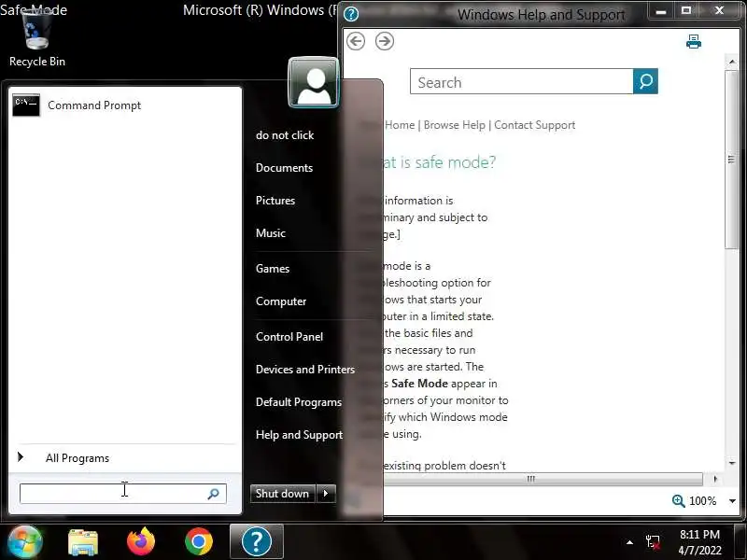The height and width of the screenshot is (560, 747).
Task: Open Music from Start menu
Action: [271, 233]
